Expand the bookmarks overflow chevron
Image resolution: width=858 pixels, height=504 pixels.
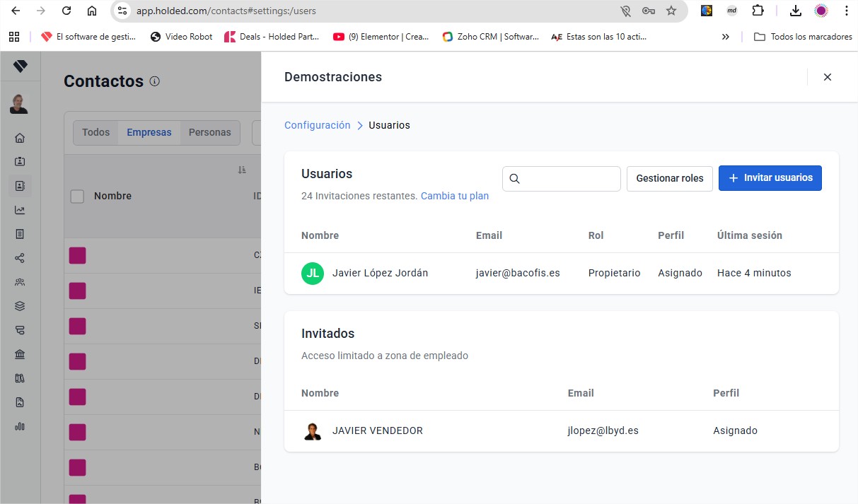[726, 36]
